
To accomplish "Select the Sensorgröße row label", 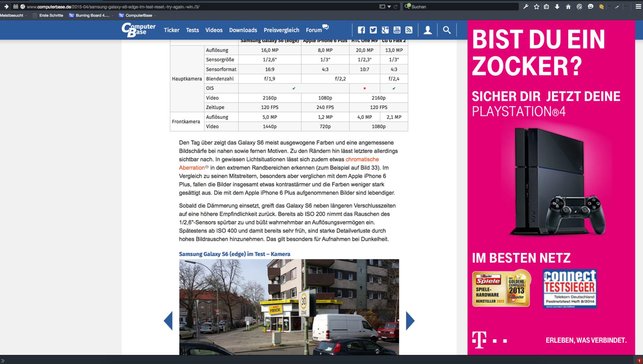I will tap(221, 60).
